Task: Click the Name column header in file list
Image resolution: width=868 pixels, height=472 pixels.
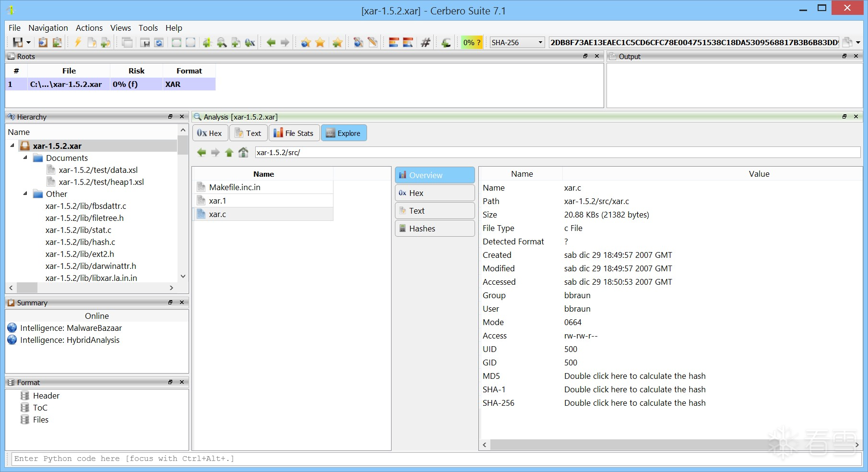Action: click(x=263, y=174)
